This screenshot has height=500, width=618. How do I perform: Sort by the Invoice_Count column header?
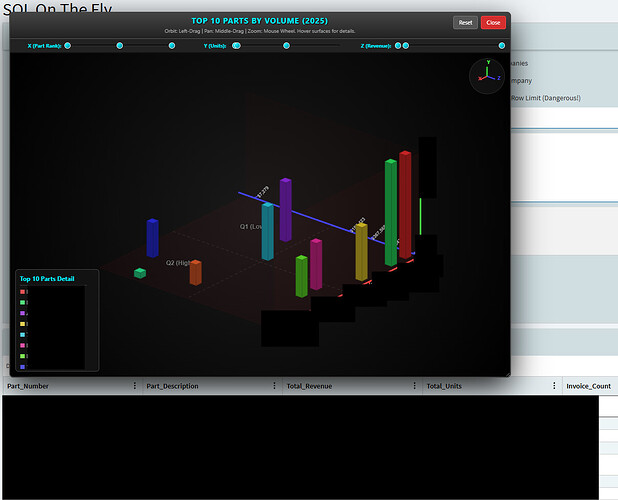(x=588, y=386)
